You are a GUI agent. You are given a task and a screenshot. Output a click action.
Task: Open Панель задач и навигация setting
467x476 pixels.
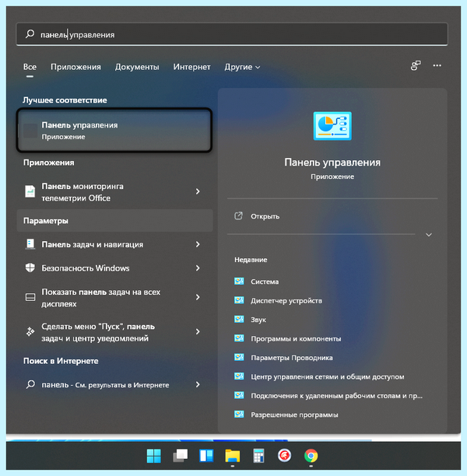(x=114, y=244)
